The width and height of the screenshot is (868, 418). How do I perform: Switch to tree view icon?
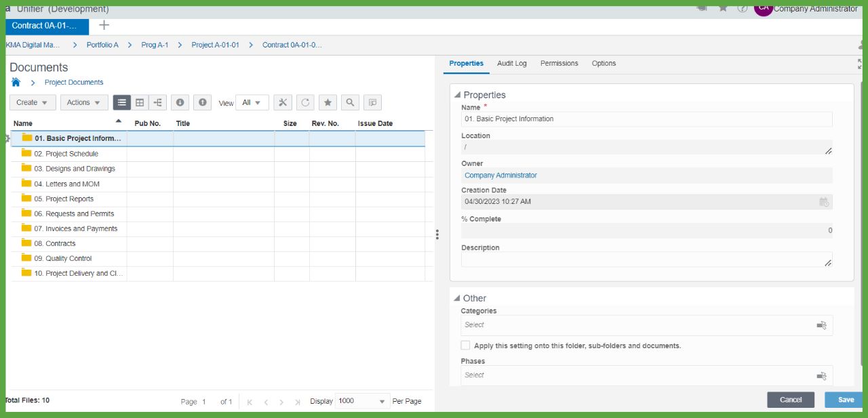click(158, 102)
